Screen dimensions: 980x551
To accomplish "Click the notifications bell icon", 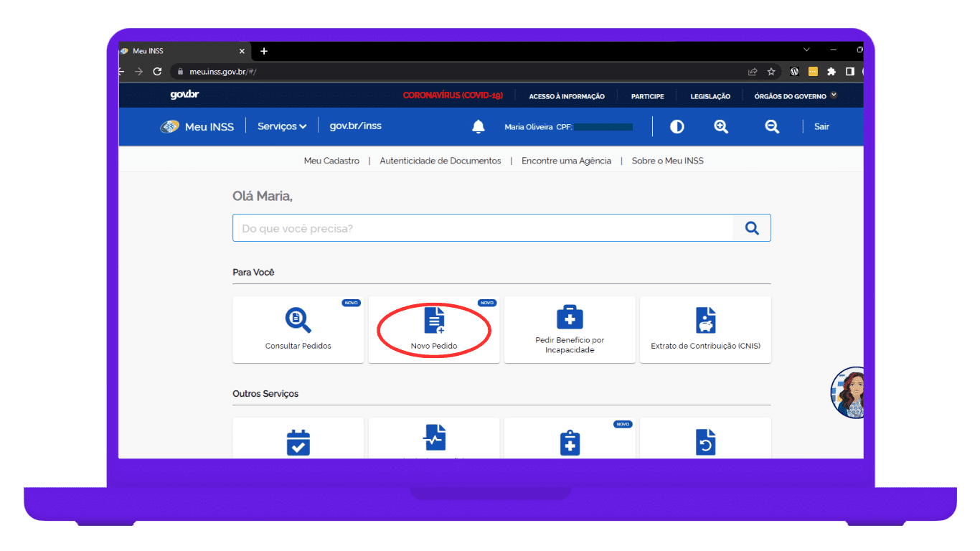I will (x=479, y=127).
